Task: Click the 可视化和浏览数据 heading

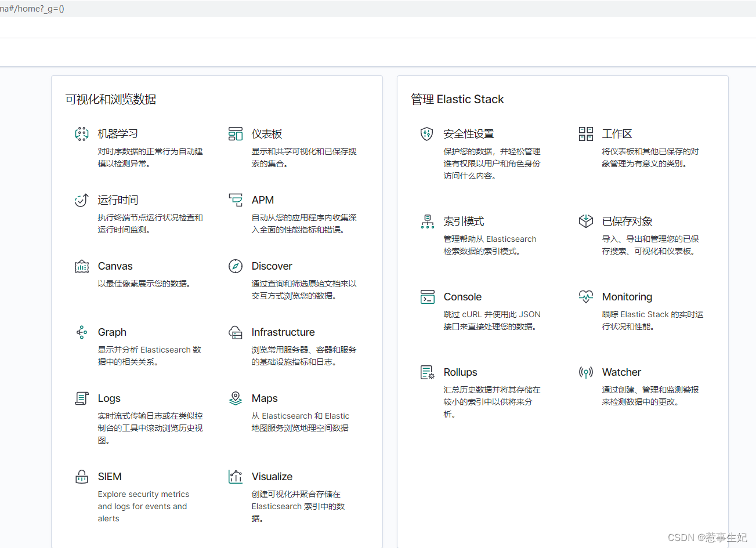Action: pyautogui.click(x=111, y=99)
